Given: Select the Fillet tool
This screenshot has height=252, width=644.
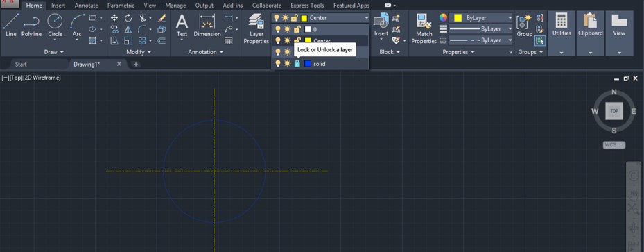Looking at the screenshot, I should [x=142, y=29].
